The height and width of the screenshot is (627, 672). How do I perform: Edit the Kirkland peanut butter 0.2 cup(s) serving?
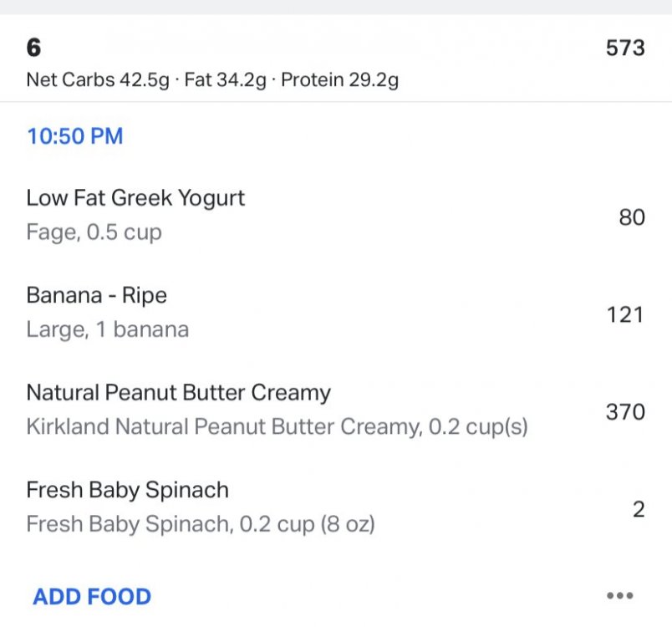277,427
